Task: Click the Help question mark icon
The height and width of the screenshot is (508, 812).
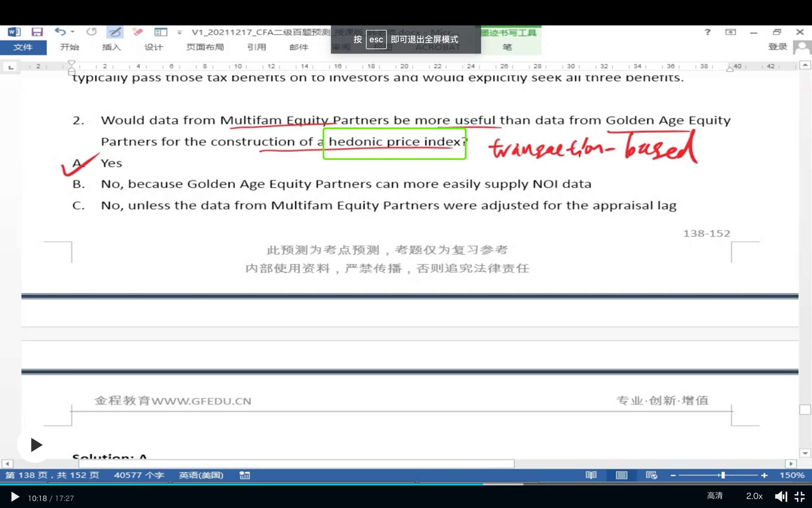Action: pyautogui.click(x=707, y=32)
